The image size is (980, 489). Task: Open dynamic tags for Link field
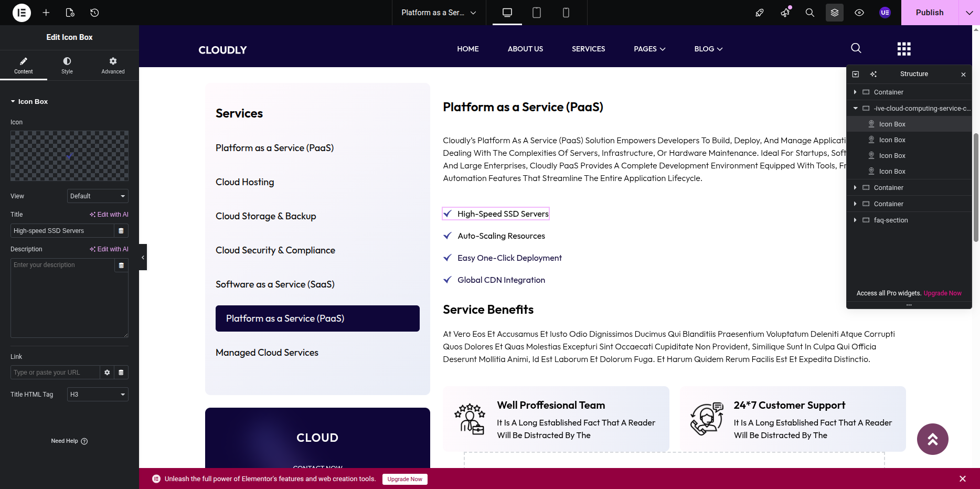click(x=121, y=373)
